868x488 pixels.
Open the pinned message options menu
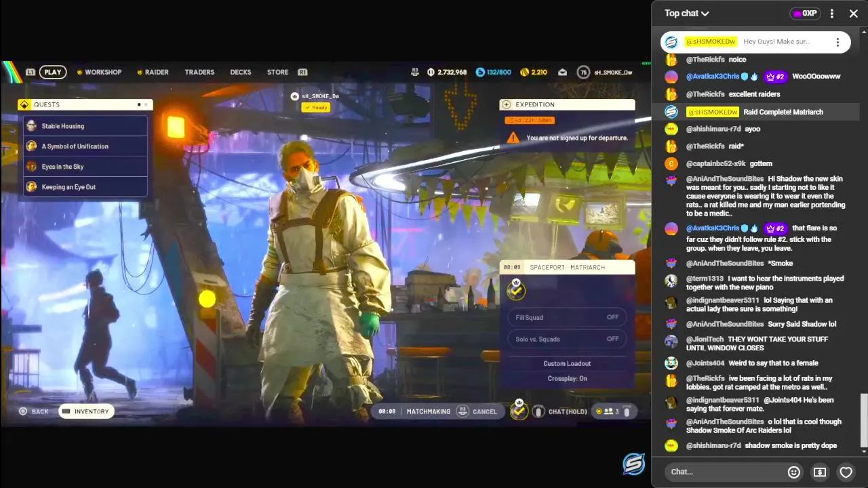tap(837, 42)
